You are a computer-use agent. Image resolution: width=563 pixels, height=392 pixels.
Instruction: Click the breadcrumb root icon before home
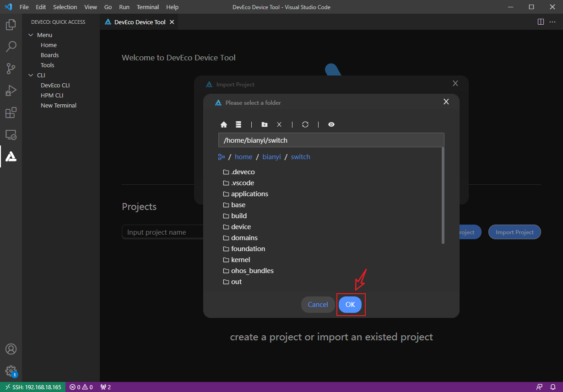[222, 157]
